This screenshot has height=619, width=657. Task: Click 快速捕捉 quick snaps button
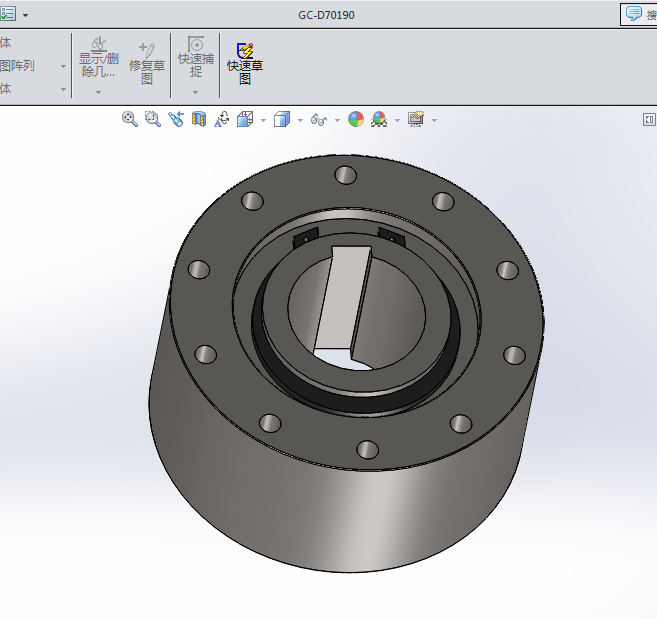196,57
